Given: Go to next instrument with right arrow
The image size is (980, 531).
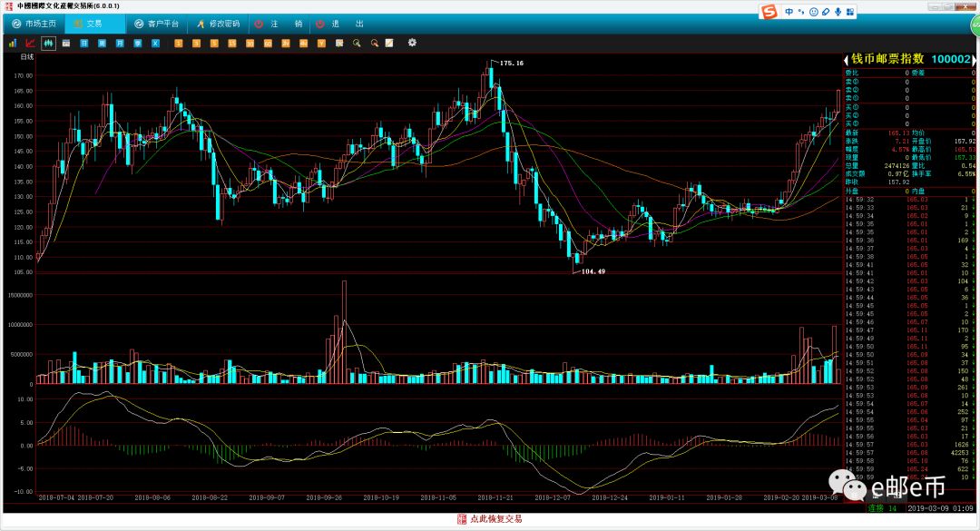Looking at the screenshot, I should tap(974, 59).
